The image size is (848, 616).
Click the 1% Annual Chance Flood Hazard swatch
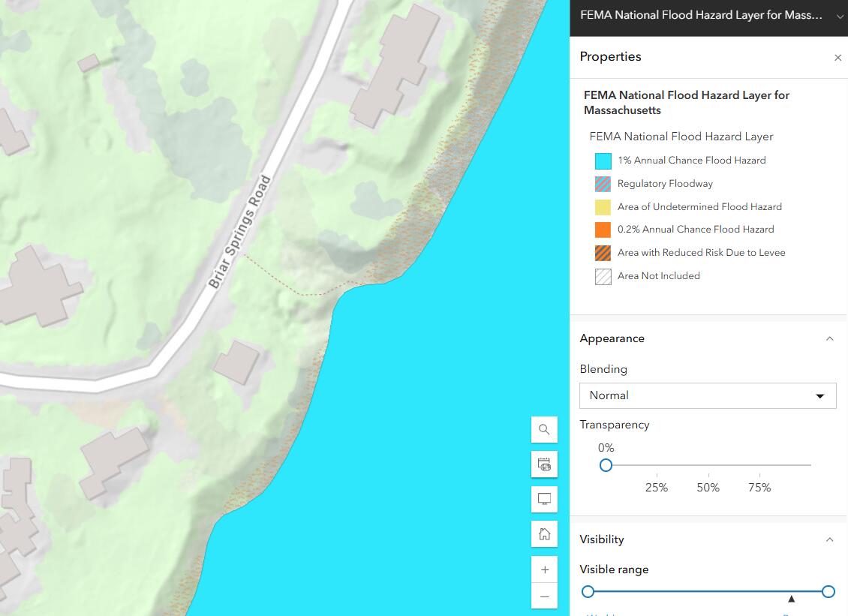click(603, 161)
